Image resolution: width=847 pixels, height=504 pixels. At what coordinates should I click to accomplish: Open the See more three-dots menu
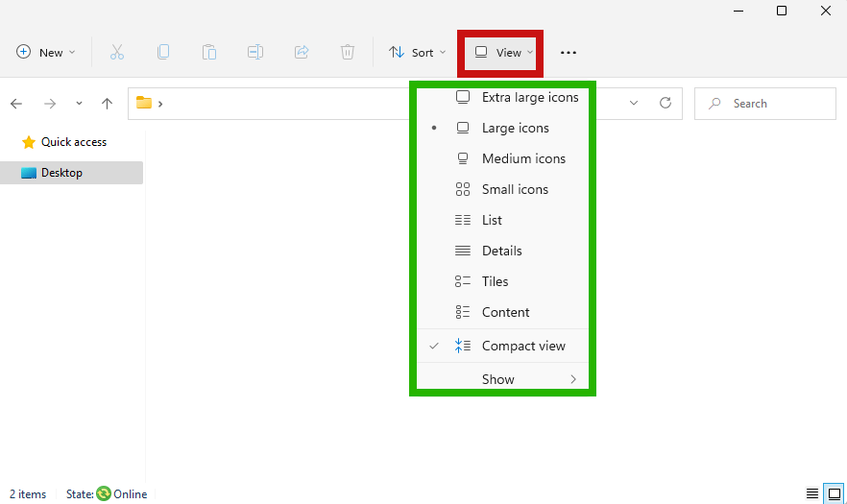point(569,53)
